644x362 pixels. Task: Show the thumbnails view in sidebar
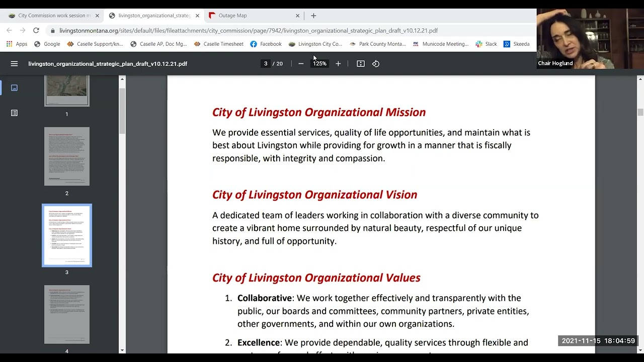14,88
